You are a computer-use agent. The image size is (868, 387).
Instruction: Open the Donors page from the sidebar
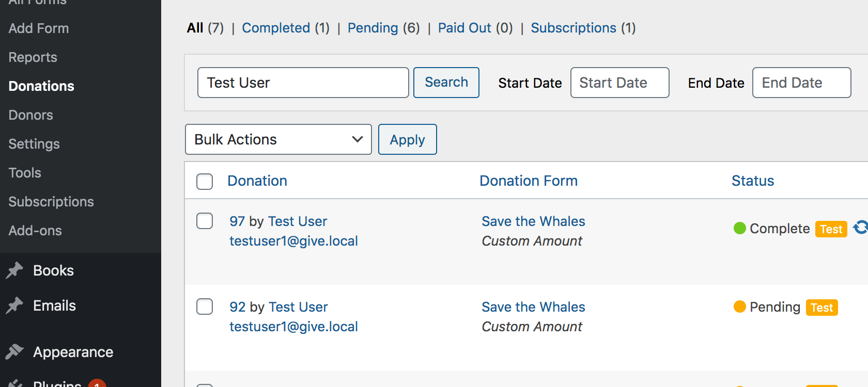30,115
